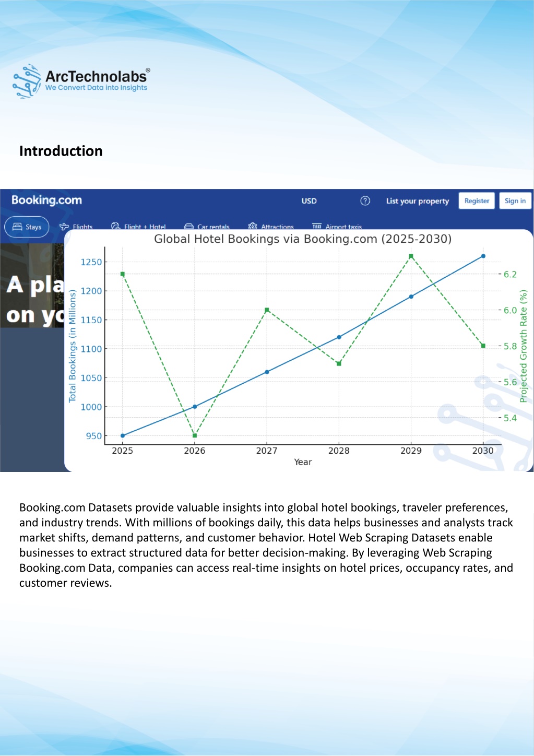Select the Flights tab
The width and height of the screenshot is (534, 756).
coord(76,227)
